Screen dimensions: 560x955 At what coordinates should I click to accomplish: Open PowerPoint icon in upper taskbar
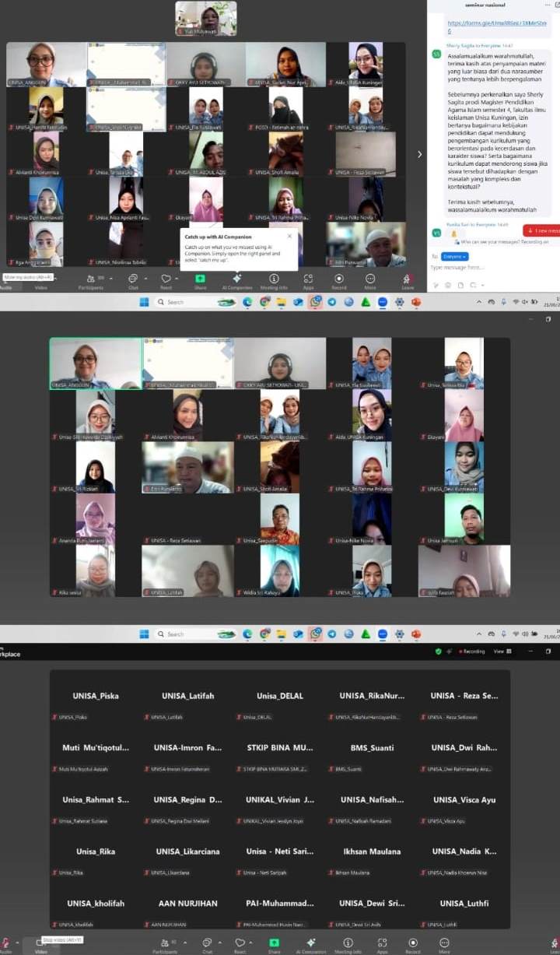tap(416, 302)
